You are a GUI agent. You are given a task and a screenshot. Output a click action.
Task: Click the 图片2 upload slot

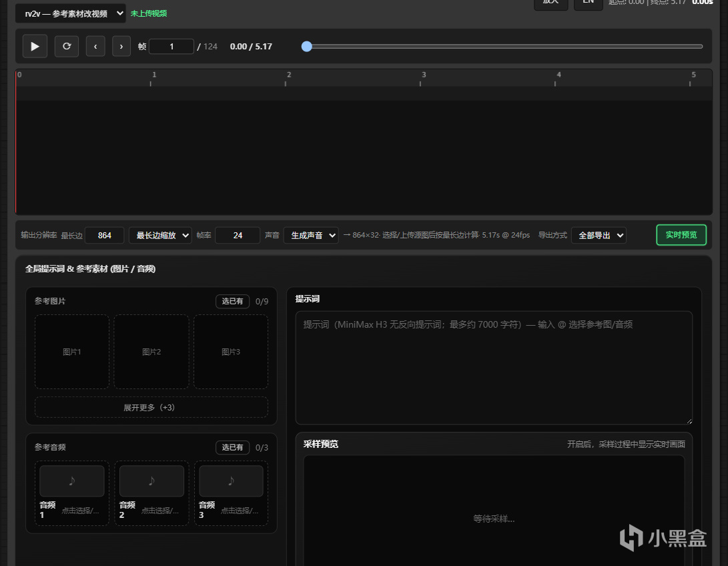tap(151, 352)
